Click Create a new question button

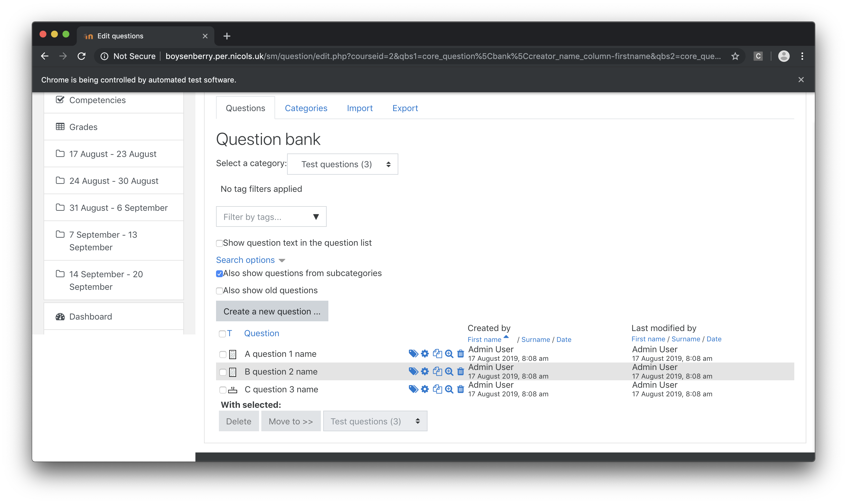(272, 311)
